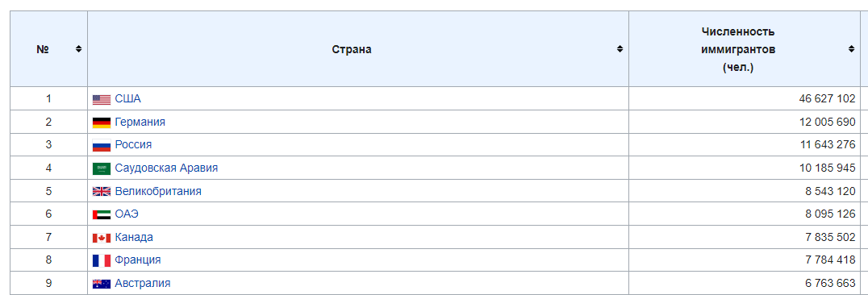
Task: Click the UAE flag icon
Action: pos(102,214)
